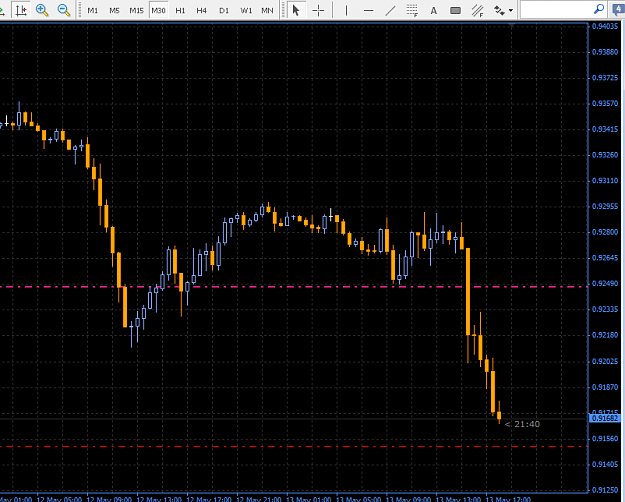Viewport: 625px width, 502px height.
Task: Pick the vertical line drawing tool
Action: [x=346, y=10]
